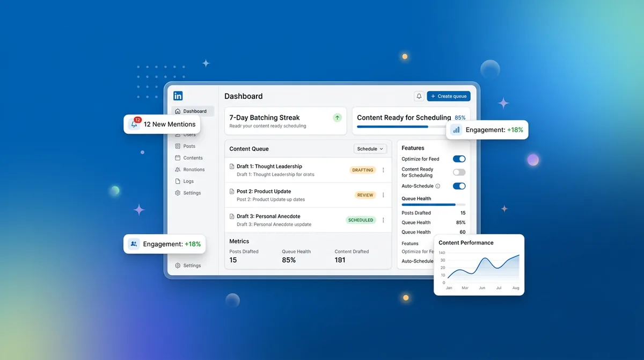Enable Content Ready for Scheduling switch
644x360 pixels.
(x=459, y=172)
